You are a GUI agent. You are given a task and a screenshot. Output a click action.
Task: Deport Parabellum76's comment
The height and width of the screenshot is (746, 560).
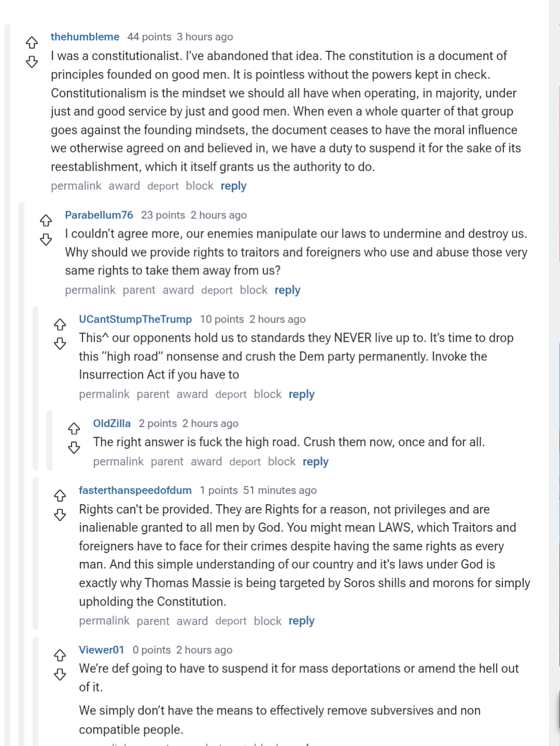(217, 290)
